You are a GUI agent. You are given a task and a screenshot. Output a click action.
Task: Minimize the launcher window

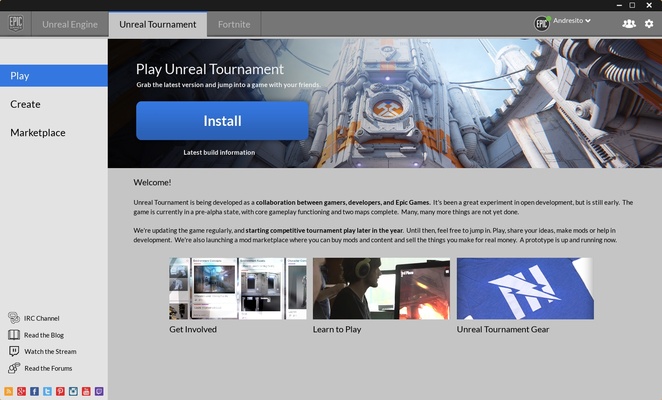619,5
